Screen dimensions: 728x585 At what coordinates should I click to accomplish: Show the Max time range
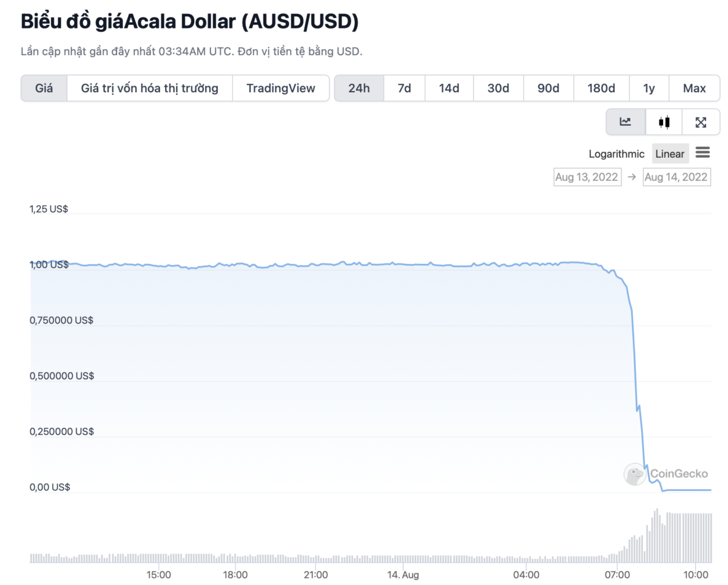(695, 88)
